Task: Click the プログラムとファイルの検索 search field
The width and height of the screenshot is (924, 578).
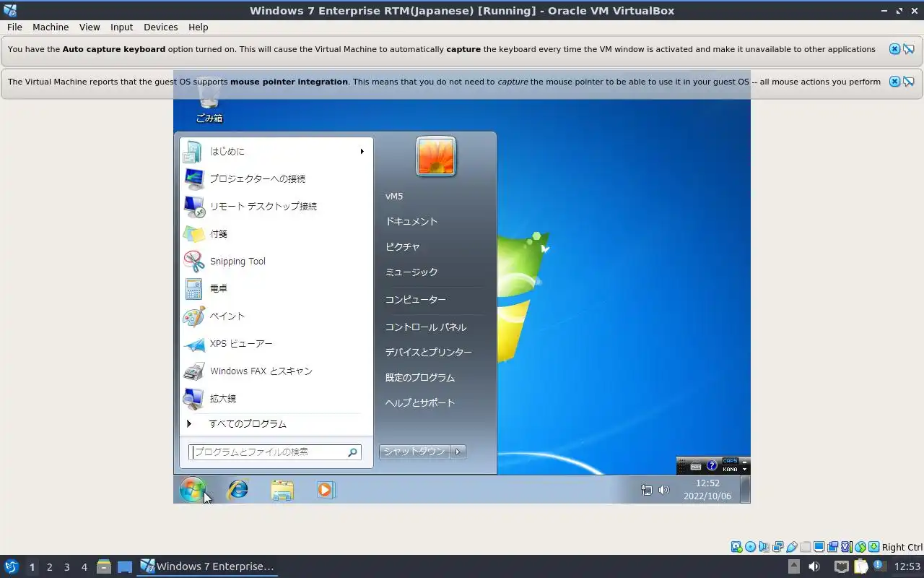Action: (275, 452)
